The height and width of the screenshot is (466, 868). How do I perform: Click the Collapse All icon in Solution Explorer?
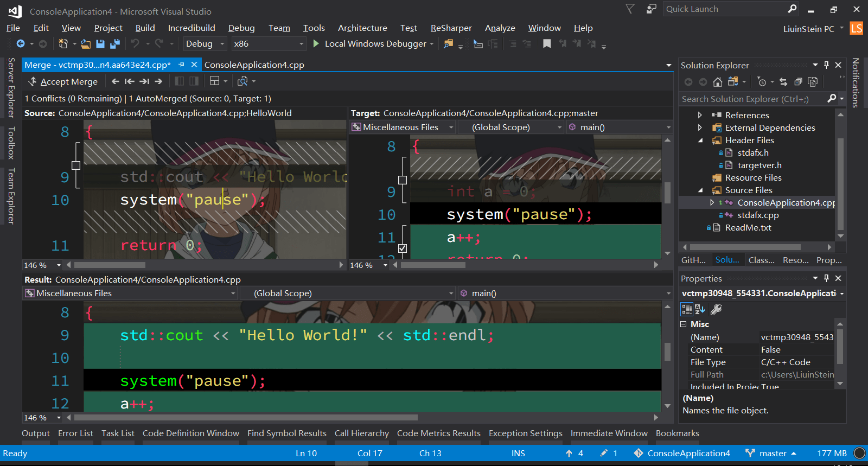(798, 82)
